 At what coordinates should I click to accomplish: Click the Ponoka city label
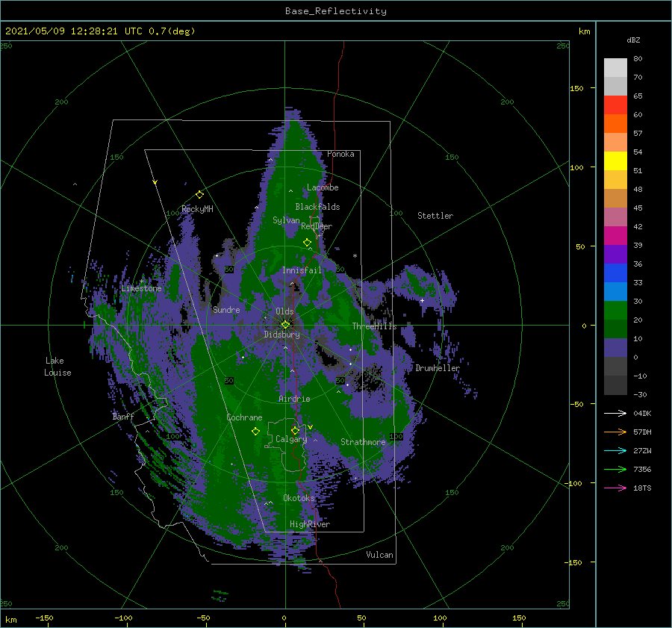tap(340, 154)
